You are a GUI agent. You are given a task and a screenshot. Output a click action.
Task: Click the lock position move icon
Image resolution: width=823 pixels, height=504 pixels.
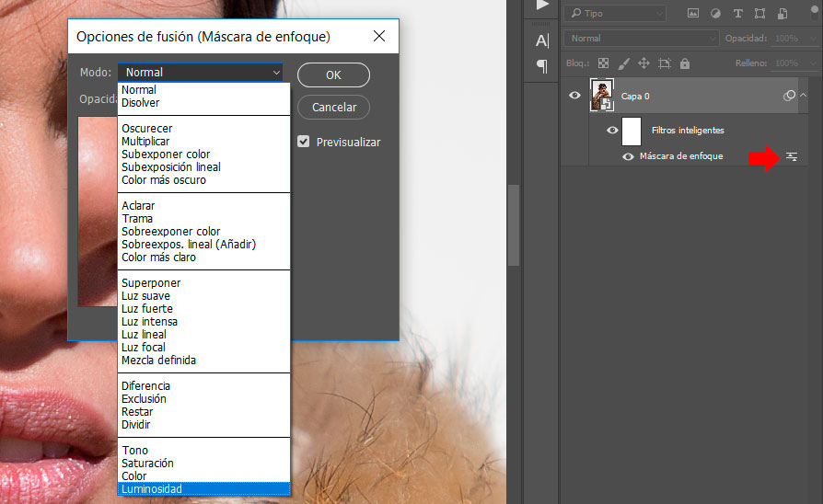click(643, 63)
